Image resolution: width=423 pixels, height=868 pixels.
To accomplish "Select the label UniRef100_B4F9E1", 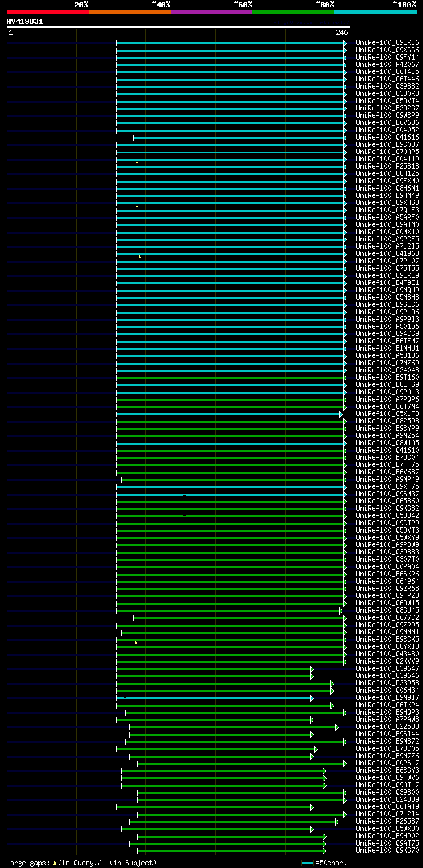I will coord(387,282).
